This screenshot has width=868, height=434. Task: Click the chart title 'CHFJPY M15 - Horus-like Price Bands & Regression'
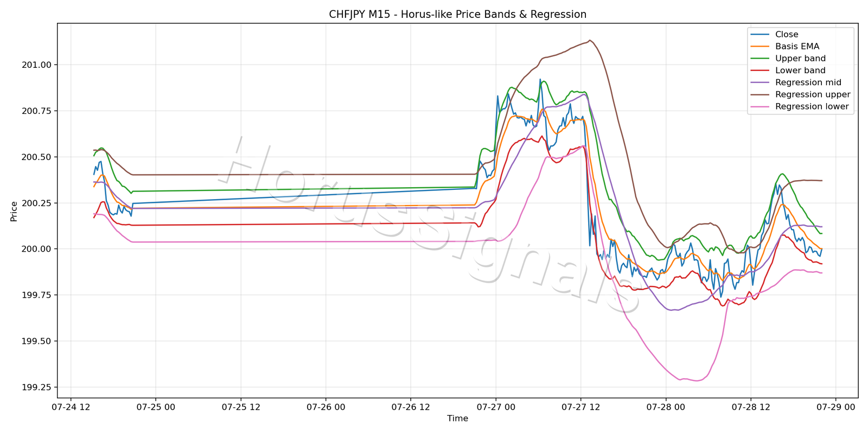457,15
